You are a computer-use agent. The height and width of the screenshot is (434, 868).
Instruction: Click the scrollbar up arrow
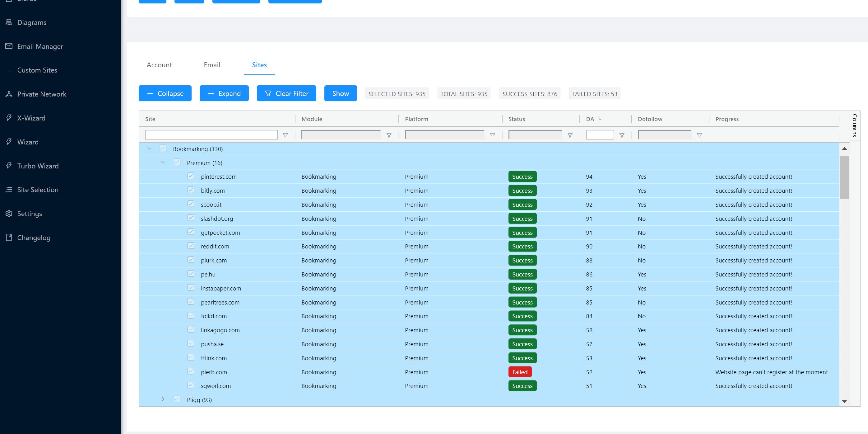844,149
